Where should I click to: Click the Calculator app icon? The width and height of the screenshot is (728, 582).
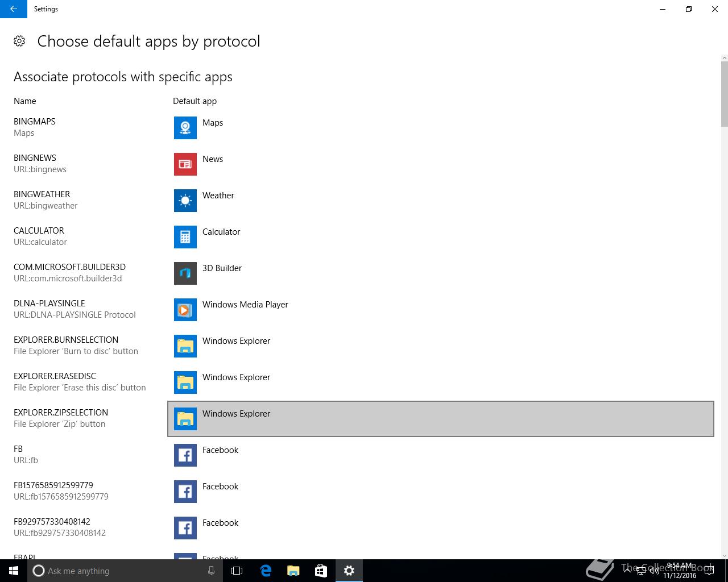(185, 237)
